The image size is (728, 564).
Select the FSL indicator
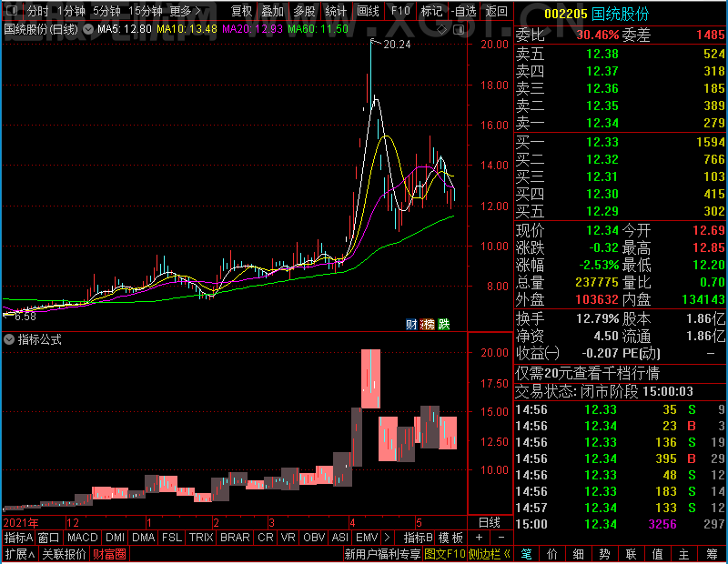(172, 538)
